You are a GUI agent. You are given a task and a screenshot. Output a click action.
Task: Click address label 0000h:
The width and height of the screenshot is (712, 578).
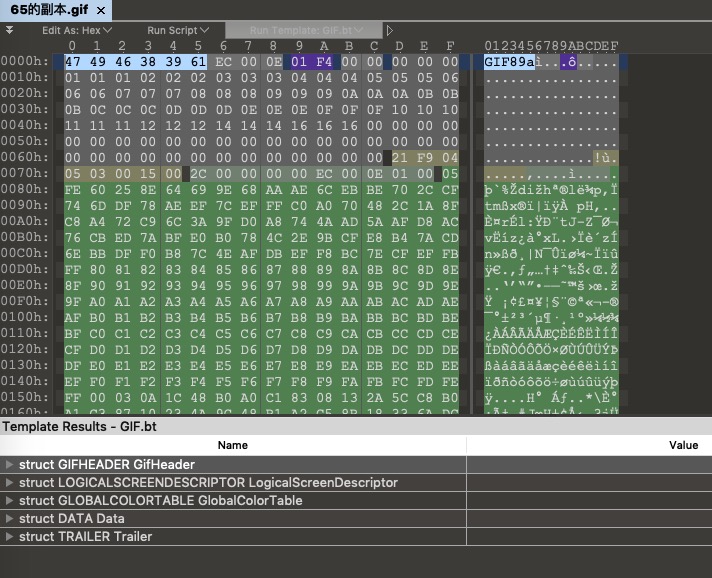point(25,61)
